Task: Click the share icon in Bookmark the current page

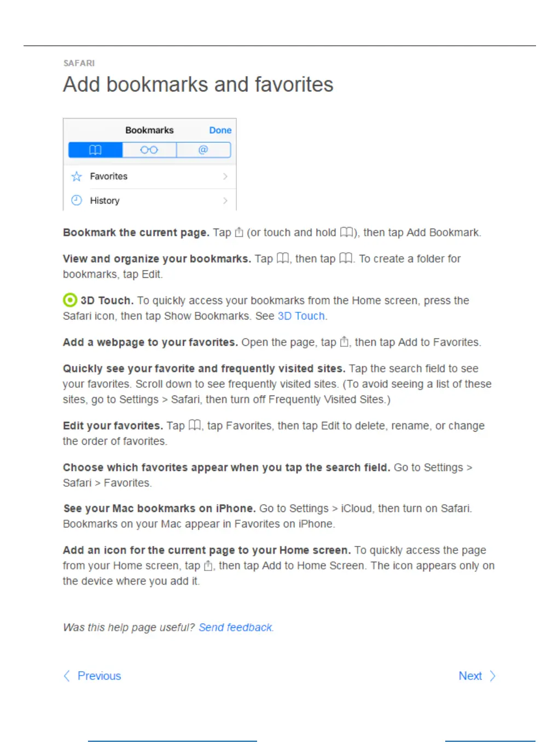Action: (239, 232)
